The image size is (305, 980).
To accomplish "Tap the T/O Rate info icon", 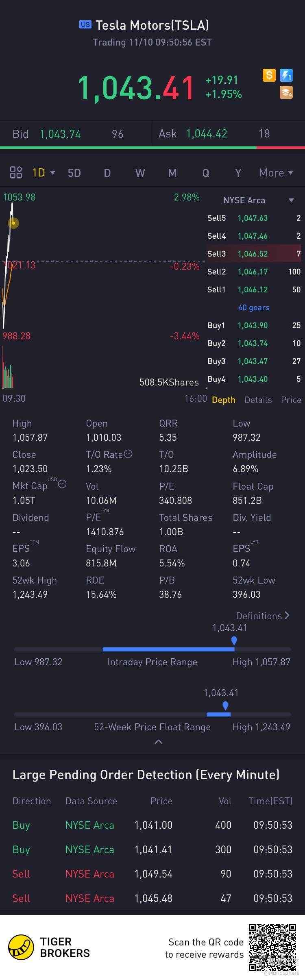I will point(128,454).
